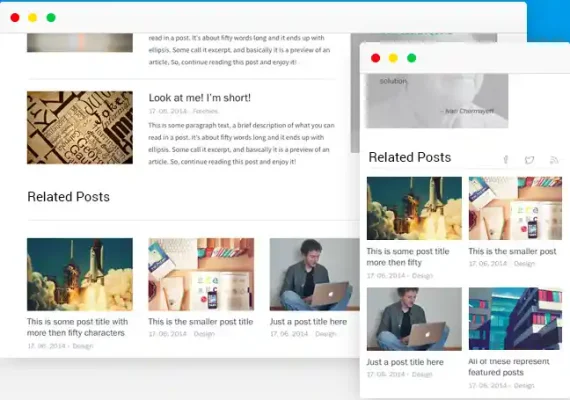This screenshot has height=400, width=570.
Task: Open colorful building thumbnail in small window
Action: click(x=515, y=319)
